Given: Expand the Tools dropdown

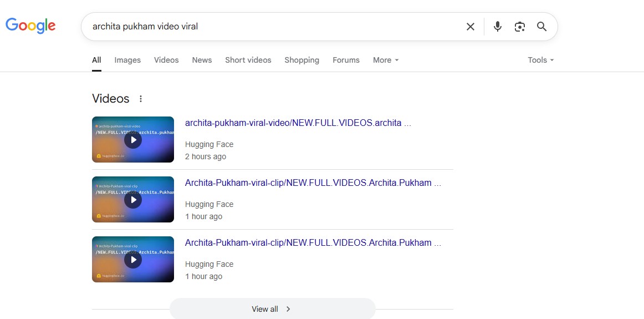Looking at the screenshot, I should [540, 60].
